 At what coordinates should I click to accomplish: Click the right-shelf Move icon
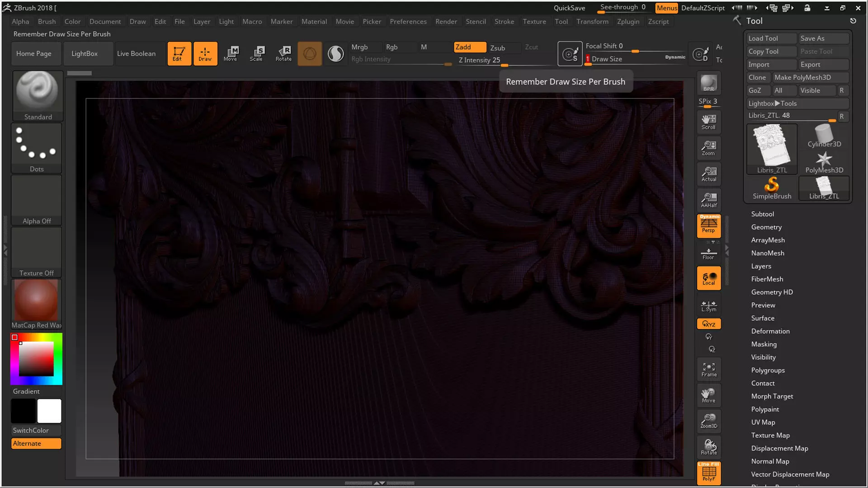coord(708,395)
